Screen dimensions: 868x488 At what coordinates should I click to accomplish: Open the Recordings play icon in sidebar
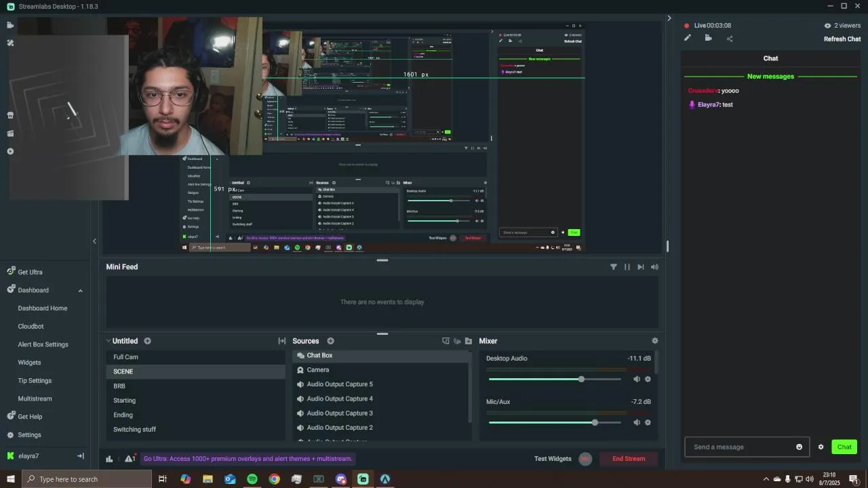[x=10, y=151]
